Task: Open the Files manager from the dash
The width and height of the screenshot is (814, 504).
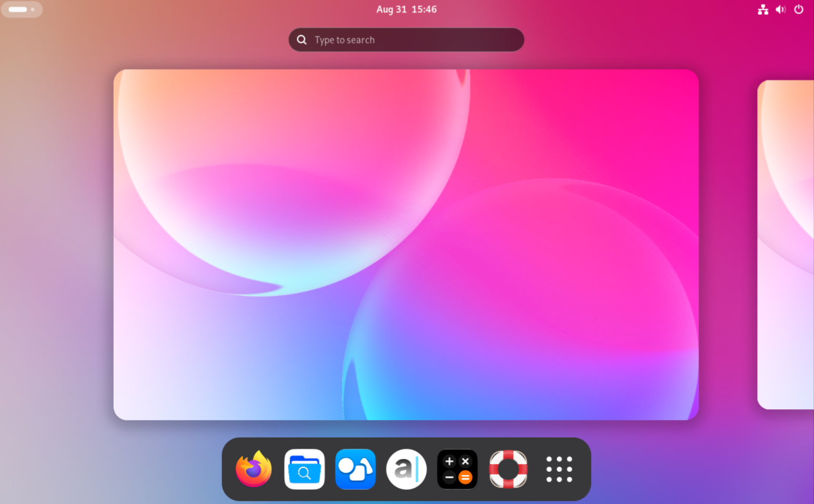Action: click(x=304, y=469)
